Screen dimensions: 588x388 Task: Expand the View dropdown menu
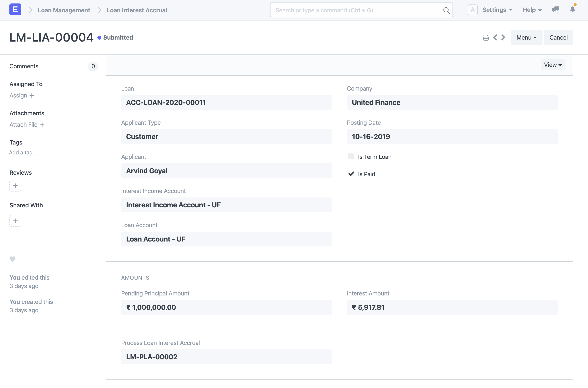pos(553,65)
